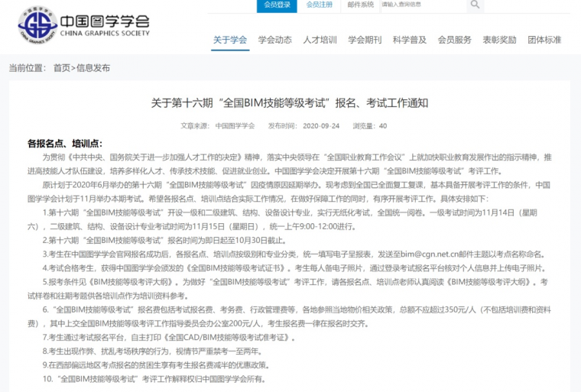Click the China Graphics Society logo
The height and width of the screenshot is (392, 581).
[x=84, y=25]
